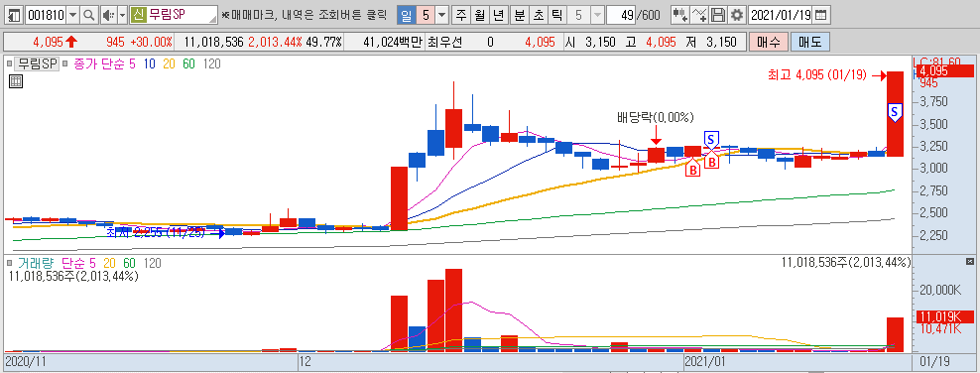980x373 pixels.
Task: Select the 120-day moving average label
Action: (212, 63)
